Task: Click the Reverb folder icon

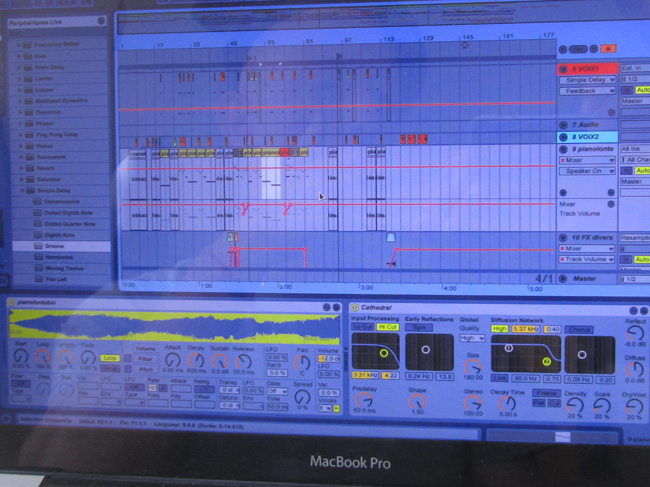Action: click(x=29, y=168)
